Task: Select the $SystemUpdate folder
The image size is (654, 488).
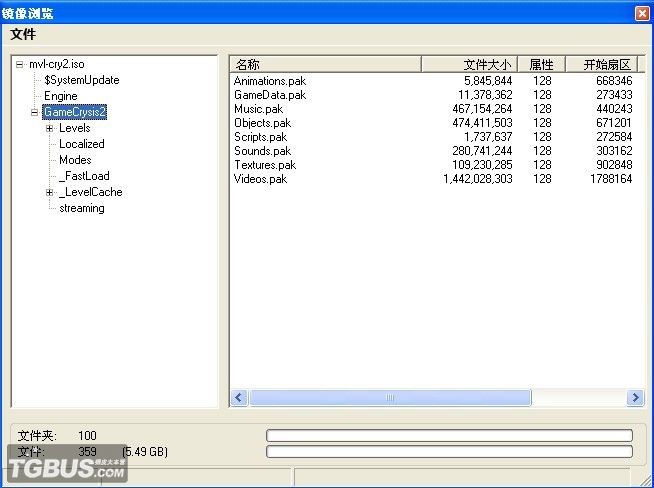Action: coord(81,80)
